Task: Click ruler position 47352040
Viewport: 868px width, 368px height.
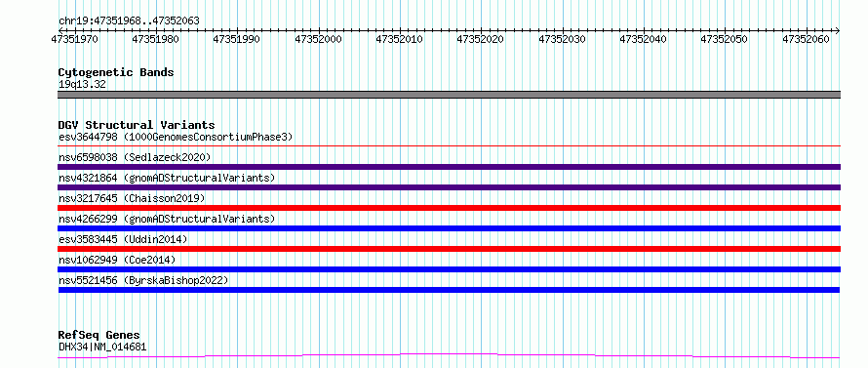Action: [644, 39]
